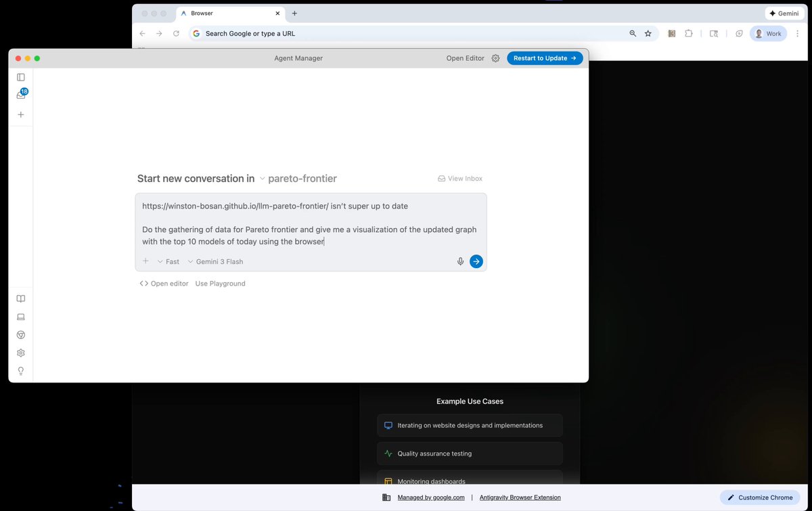
Task: Click the Agent Manager window title
Action: point(298,58)
